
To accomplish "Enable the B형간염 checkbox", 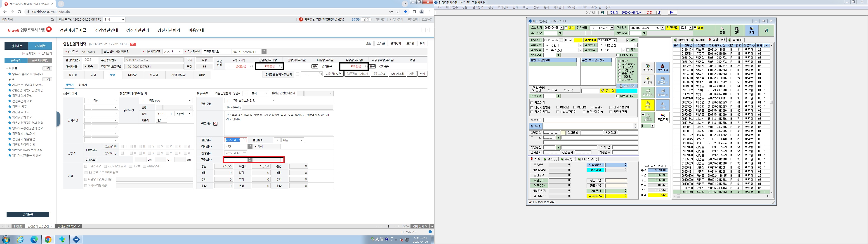I will (557, 107).
